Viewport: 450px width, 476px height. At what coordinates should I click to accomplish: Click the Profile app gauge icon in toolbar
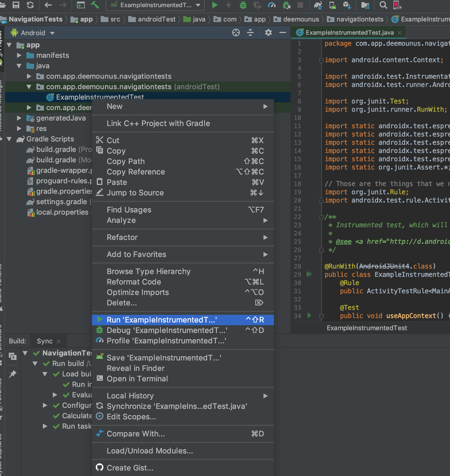[x=271, y=5]
